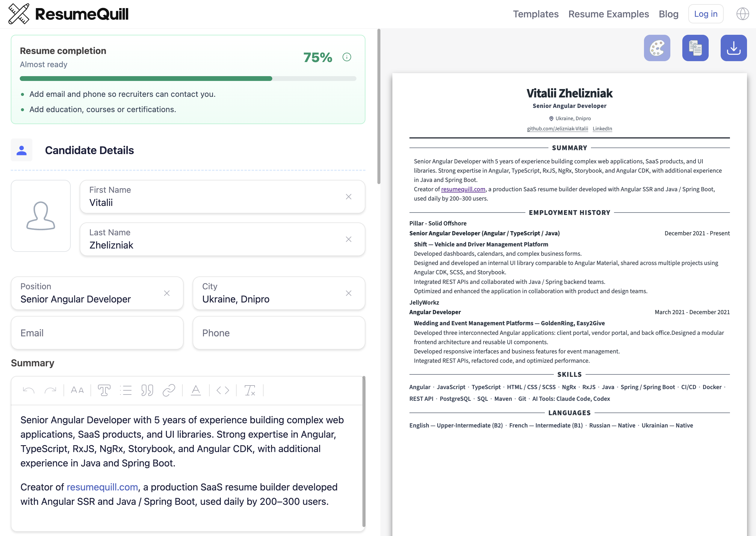Insert a link in summary editor
The width and height of the screenshot is (756, 536).
[x=169, y=390]
